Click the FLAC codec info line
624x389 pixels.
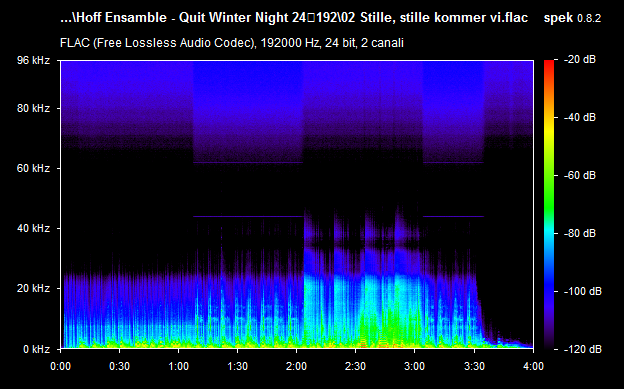click(232, 43)
